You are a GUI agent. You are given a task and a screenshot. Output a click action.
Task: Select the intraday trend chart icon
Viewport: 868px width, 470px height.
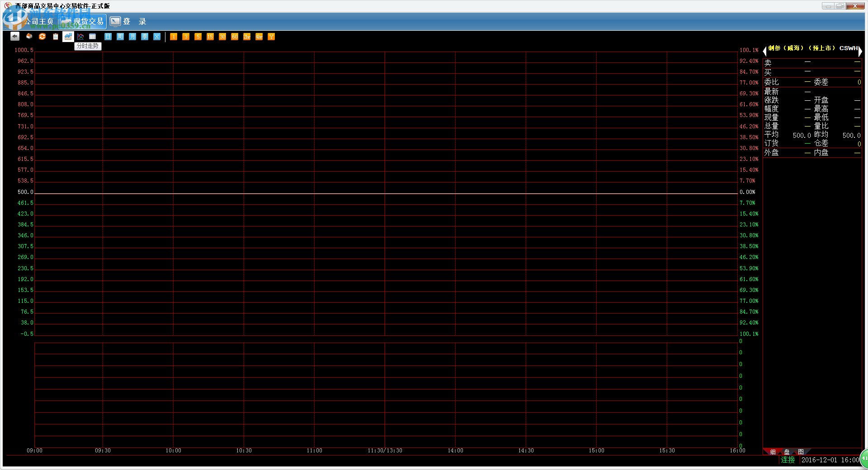tap(68, 37)
